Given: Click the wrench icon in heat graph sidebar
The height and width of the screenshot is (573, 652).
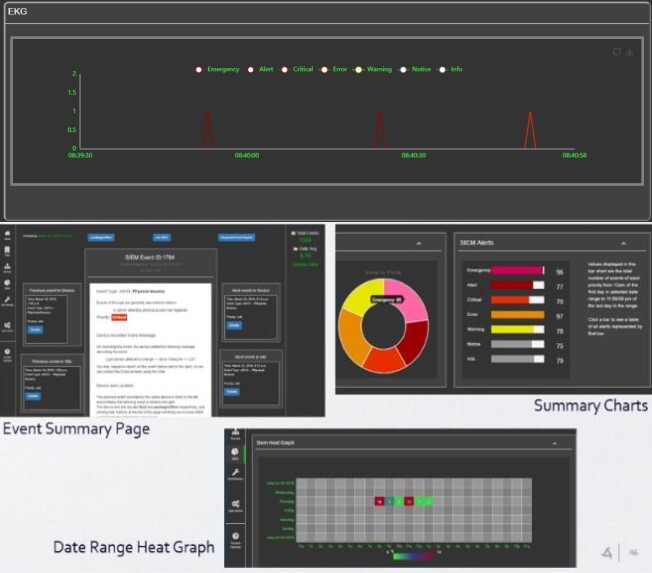Looking at the screenshot, I should pos(235,473).
